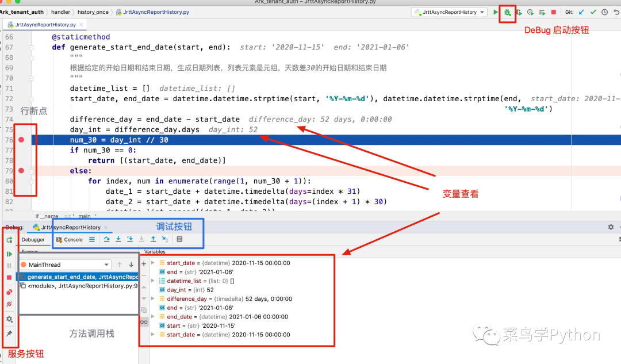
Task: Select start = {str} '2020-11-15' variable
Action: coord(197,325)
